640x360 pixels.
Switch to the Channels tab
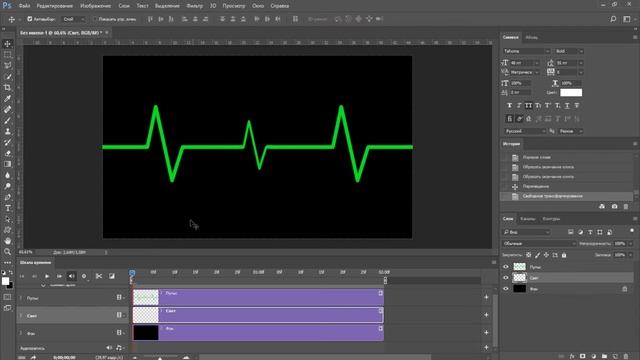(528, 219)
